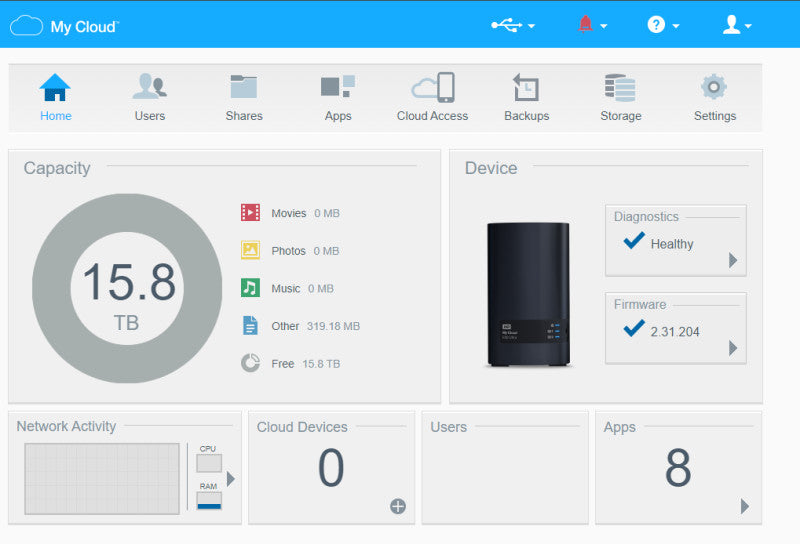Screen dimensions: 800x544
Task: Expand the USB dropdown arrow
Action: tap(532, 26)
